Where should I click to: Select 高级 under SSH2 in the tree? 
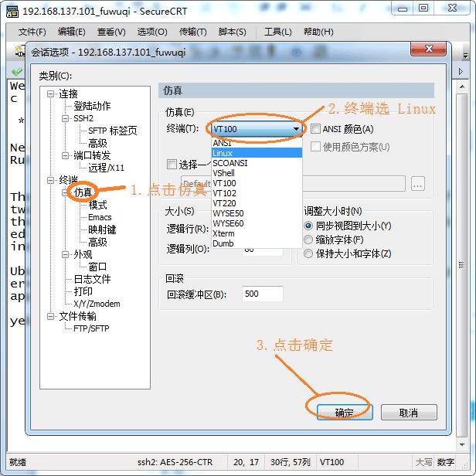(x=97, y=143)
